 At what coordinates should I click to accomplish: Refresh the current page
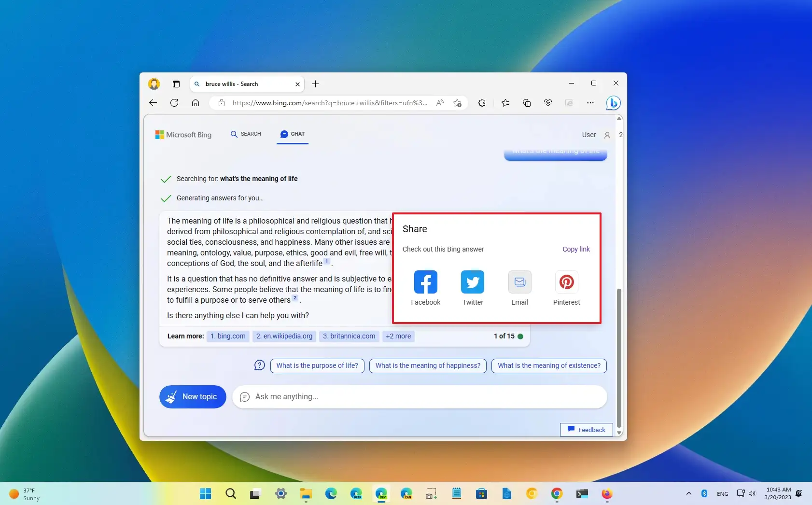174,103
